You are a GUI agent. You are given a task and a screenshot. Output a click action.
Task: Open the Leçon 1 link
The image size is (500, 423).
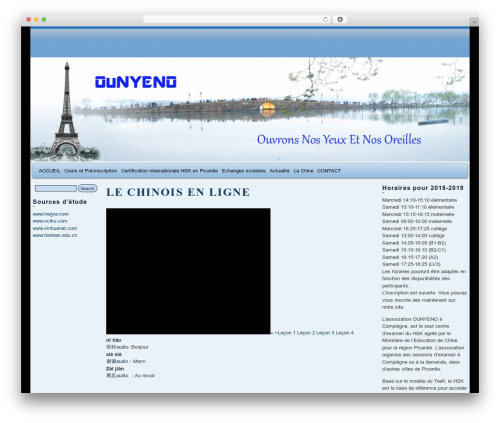[x=286, y=333]
